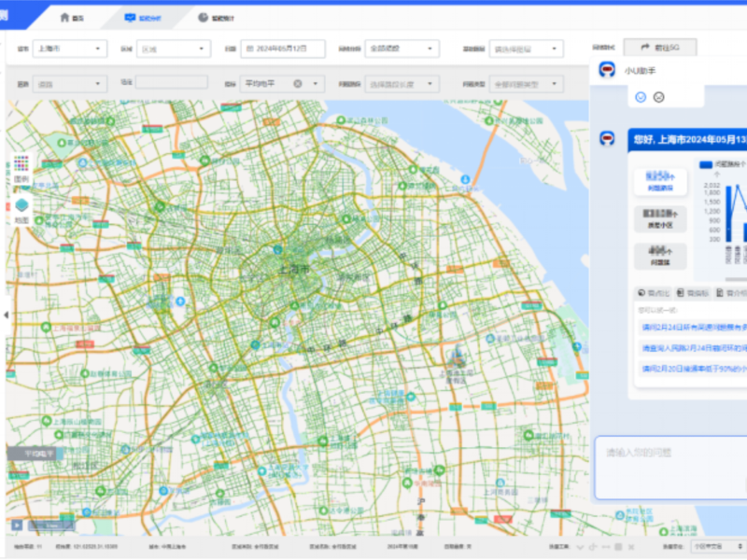This screenshot has height=560, width=747.
Task: Click the play button at map bottom-left
Action: 17,525
